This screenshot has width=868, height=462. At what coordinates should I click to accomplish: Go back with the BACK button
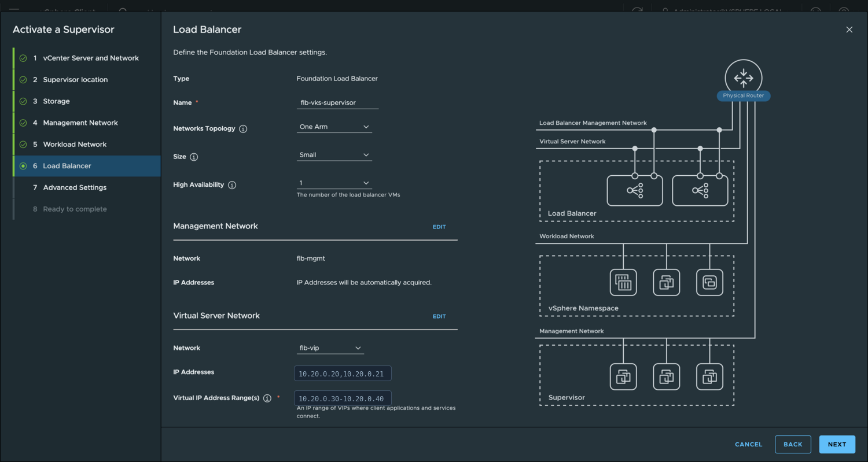point(793,444)
